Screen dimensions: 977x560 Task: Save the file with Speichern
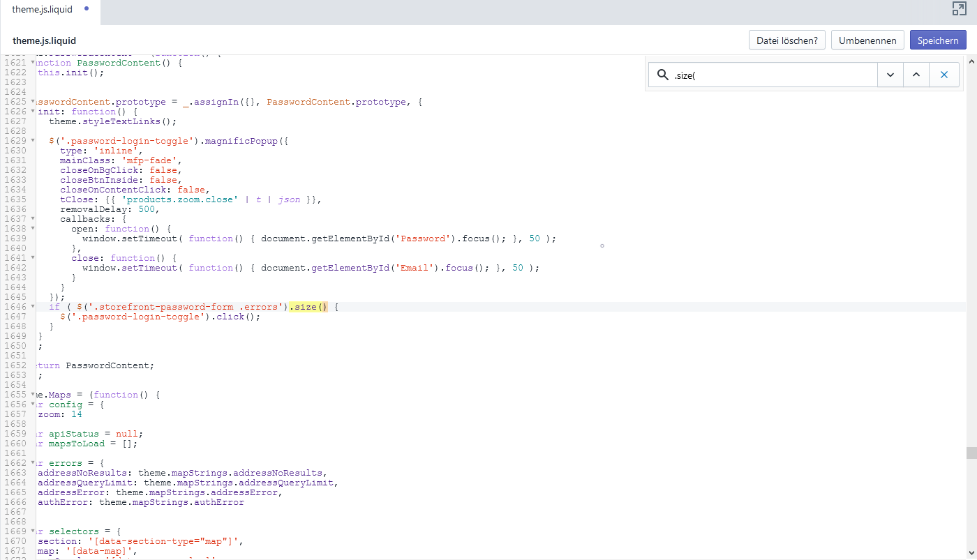(938, 40)
